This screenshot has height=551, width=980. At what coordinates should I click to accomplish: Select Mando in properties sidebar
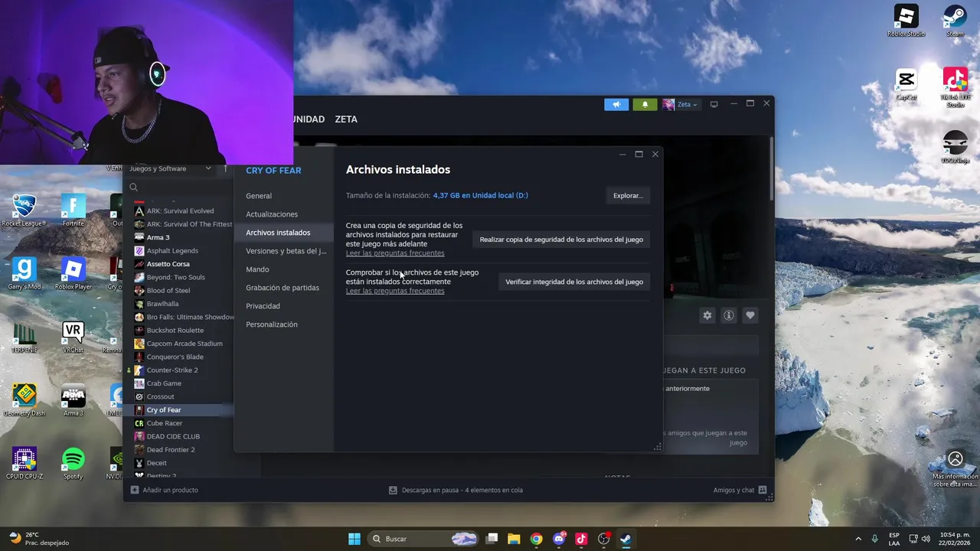point(257,269)
